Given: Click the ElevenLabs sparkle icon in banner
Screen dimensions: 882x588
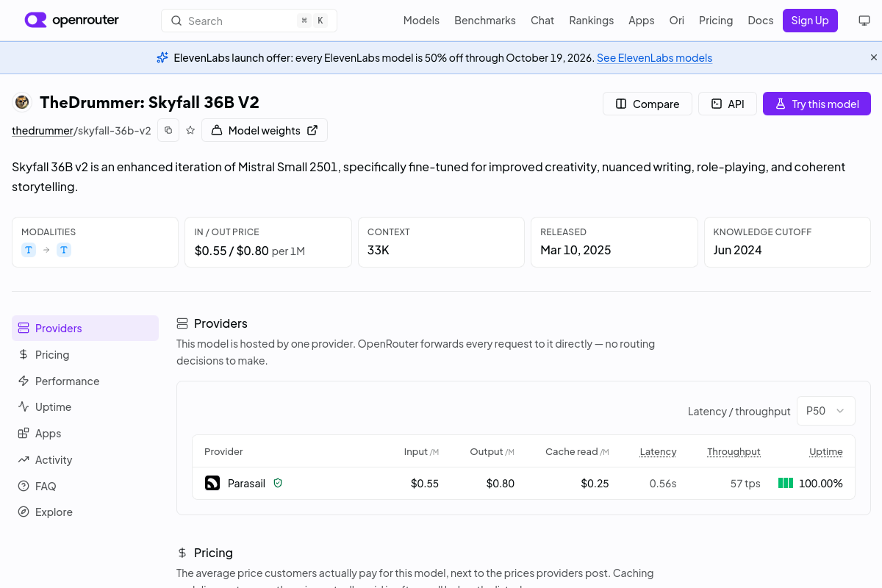Looking at the screenshot, I should [x=162, y=57].
